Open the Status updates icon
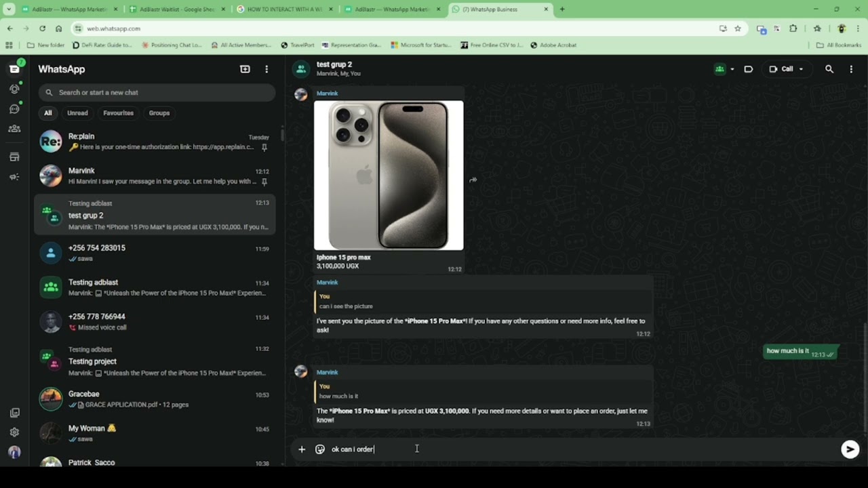868x488 pixels. (14, 89)
